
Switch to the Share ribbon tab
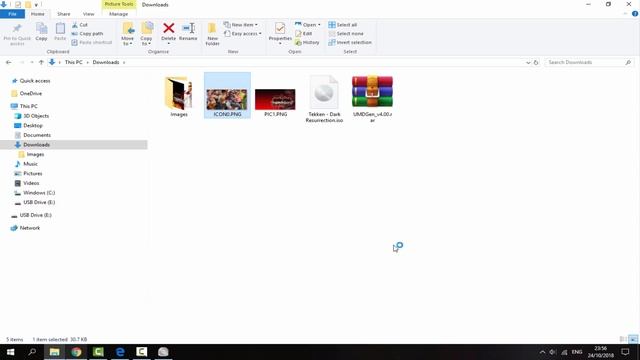coord(63,14)
